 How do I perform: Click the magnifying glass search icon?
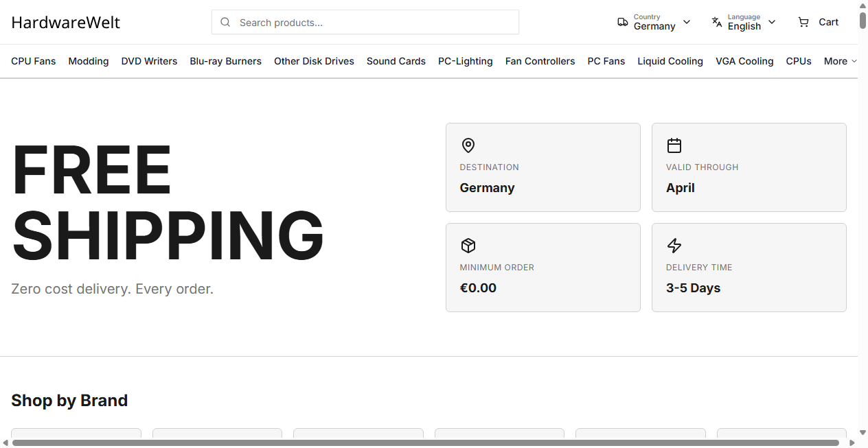pos(225,22)
